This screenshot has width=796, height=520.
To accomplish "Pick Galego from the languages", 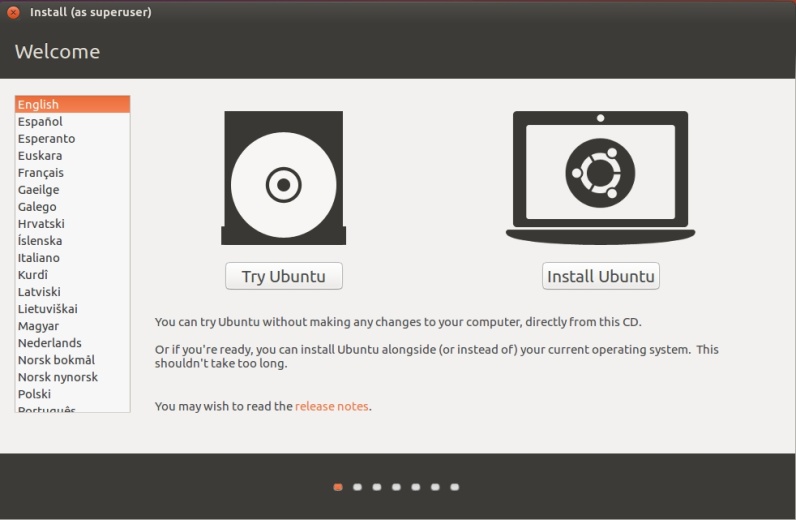I will coord(73,207).
